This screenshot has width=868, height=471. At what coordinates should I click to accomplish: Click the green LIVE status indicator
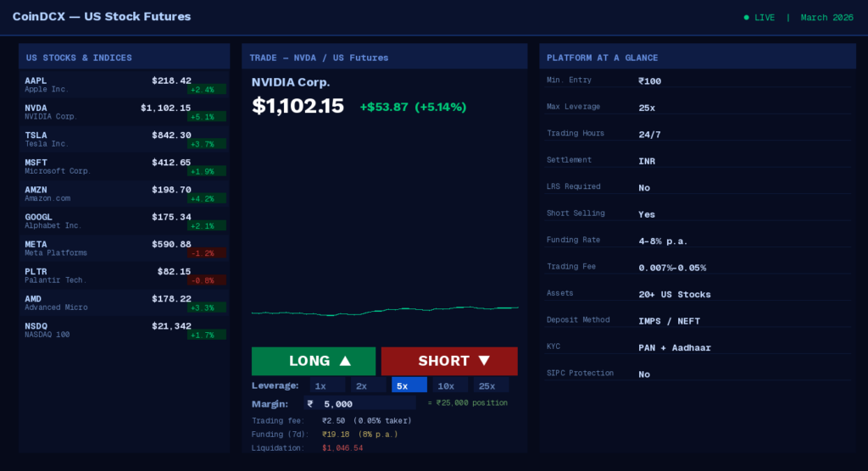pyautogui.click(x=754, y=18)
